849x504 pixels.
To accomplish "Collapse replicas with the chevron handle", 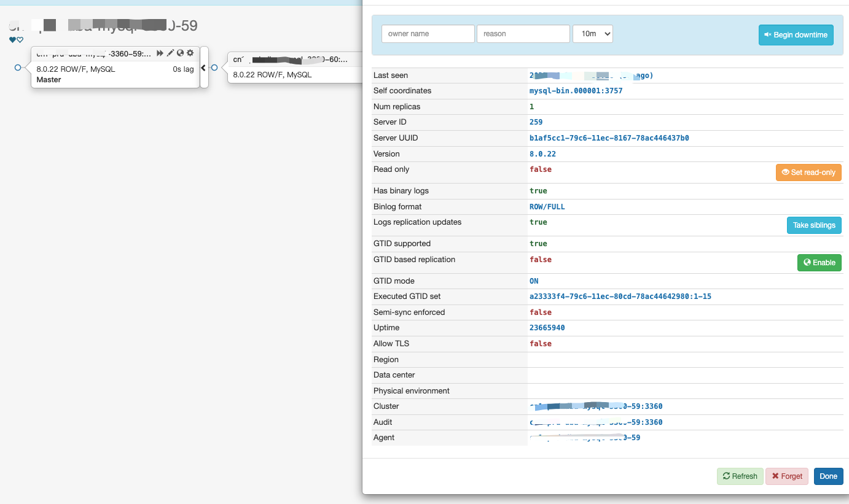I will point(204,68).
